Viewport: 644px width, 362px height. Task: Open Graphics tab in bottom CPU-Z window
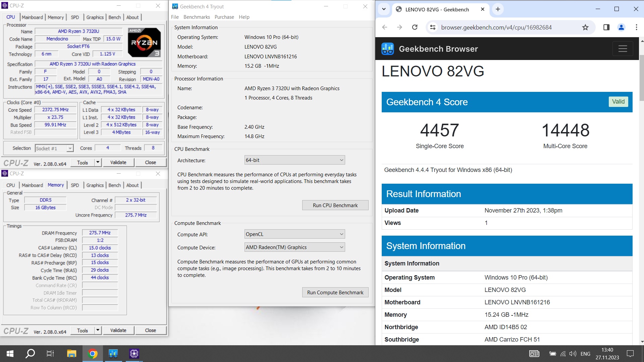click(x=95, y=185)
